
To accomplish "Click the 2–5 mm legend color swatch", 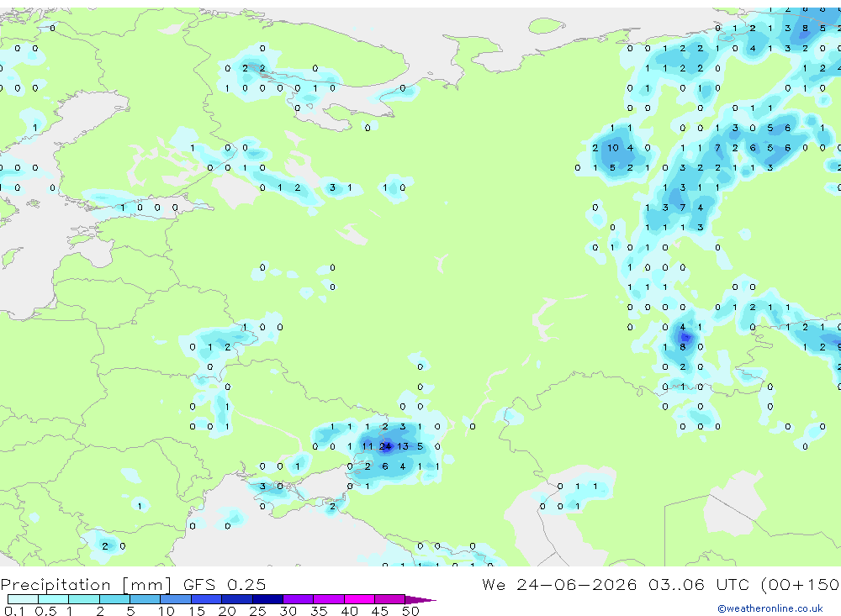I will tap(114, 599).
